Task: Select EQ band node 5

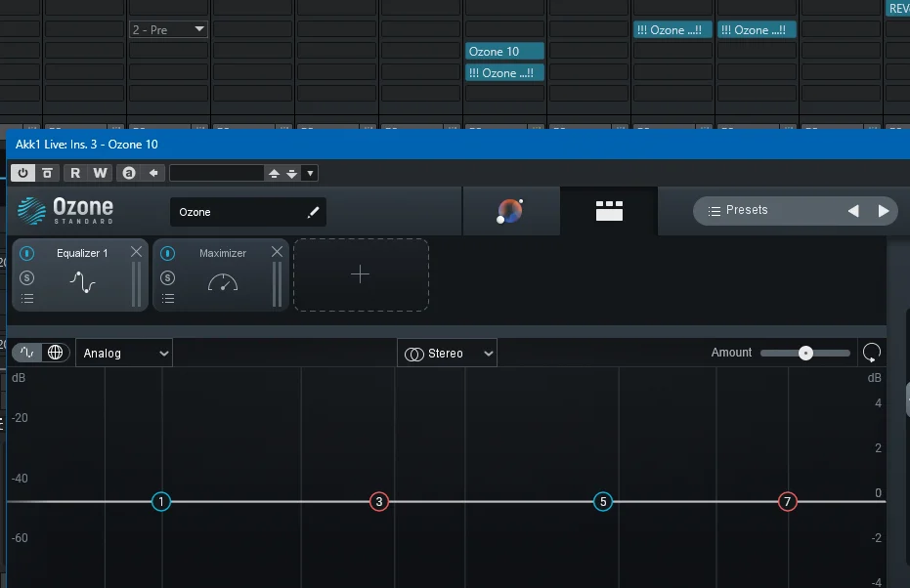Action: pos(603,502)
